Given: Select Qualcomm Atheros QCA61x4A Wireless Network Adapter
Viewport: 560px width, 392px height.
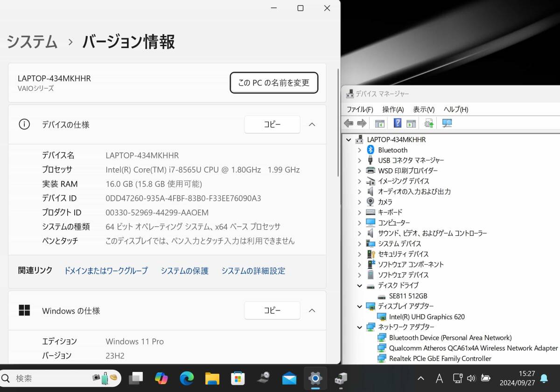Looking at the screenshot, I should click(473, 348).
